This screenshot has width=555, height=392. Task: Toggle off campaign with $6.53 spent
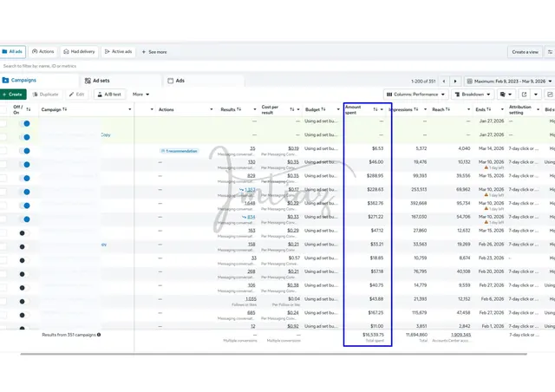(x=24, y=151)
